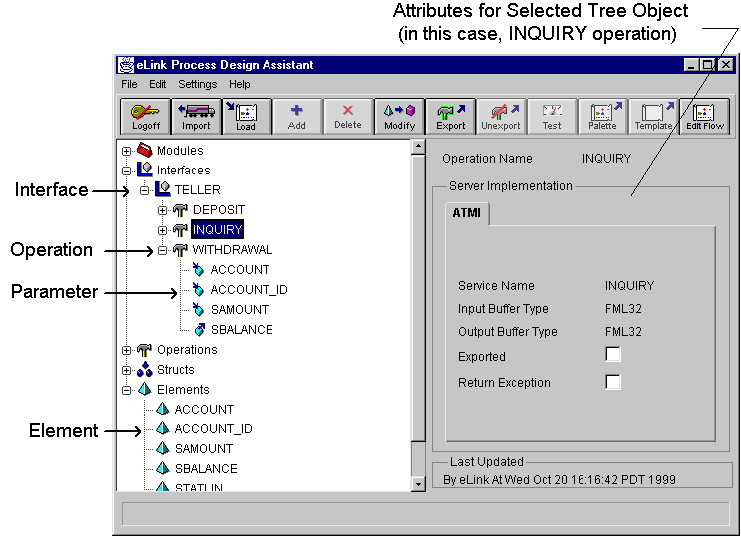Click the INQUIRY operation hammer icon

pos(180,230)
